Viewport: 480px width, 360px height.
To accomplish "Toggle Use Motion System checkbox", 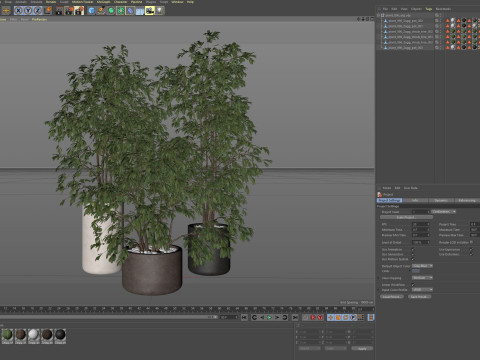I will pyautogui.click(x=413, y=259).
